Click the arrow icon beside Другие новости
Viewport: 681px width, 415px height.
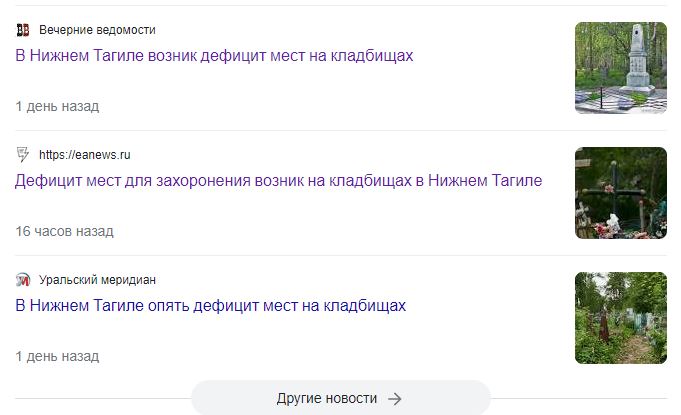coord(394,399)
